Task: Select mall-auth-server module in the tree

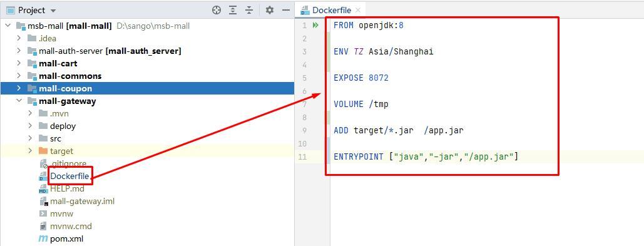Action: (147, 51)
